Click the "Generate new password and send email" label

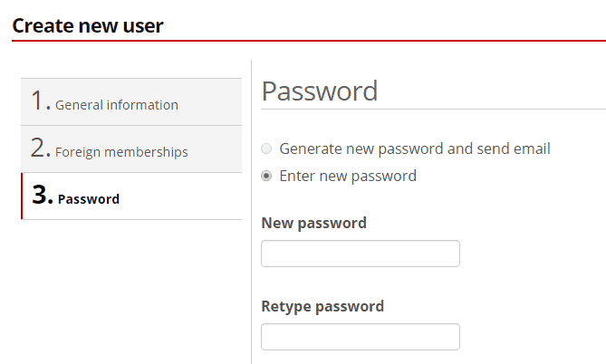(x=414, y=148)
